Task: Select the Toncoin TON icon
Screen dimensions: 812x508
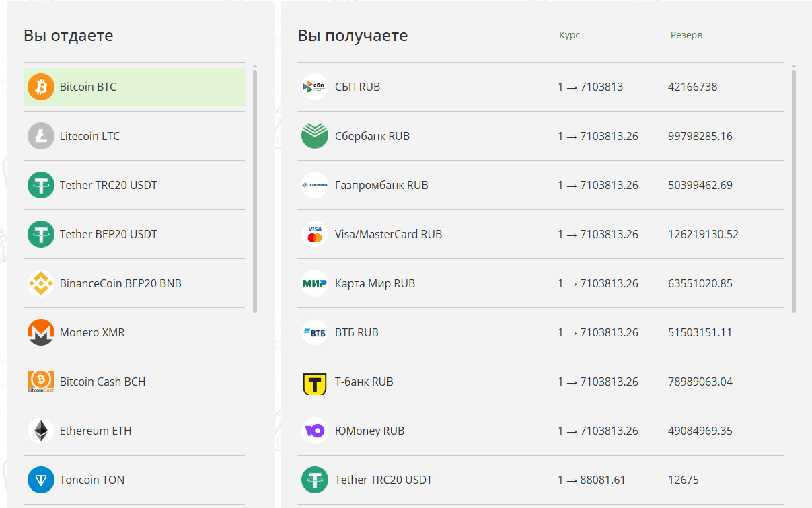Action: [40, 479]
